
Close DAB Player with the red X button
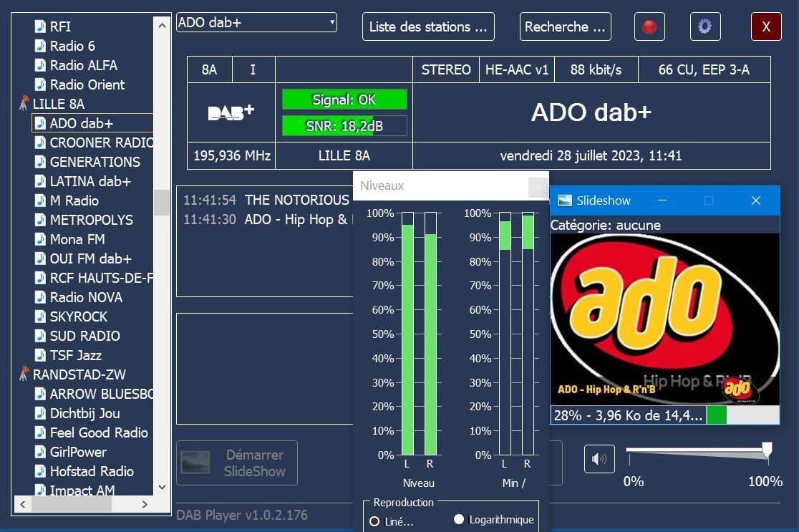coord(766,26)
